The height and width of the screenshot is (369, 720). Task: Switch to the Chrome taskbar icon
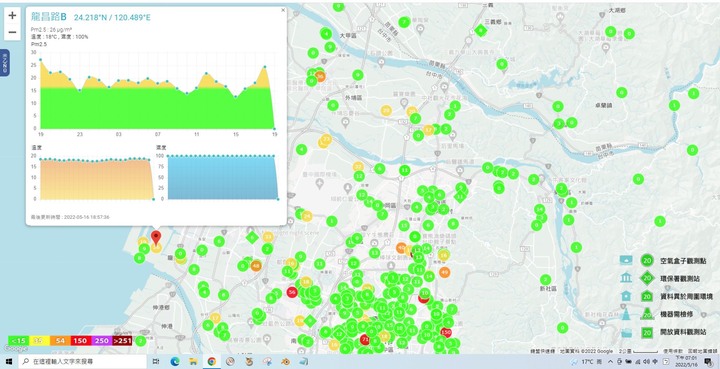point(212,362)
